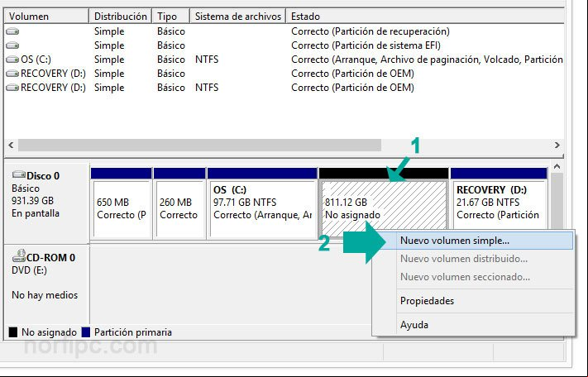588x377 pixels.
Task: Click the Disco 0 label
Action: pos(43,176)
